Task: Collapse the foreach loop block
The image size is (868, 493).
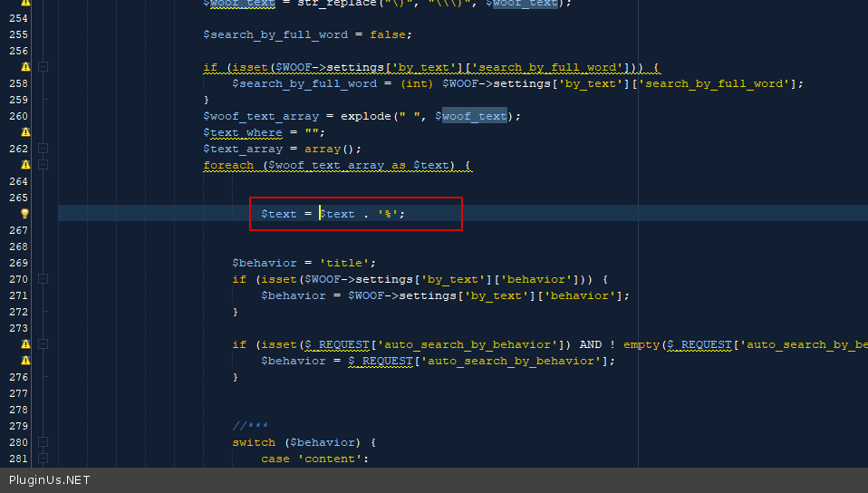Action: (43, 165)
